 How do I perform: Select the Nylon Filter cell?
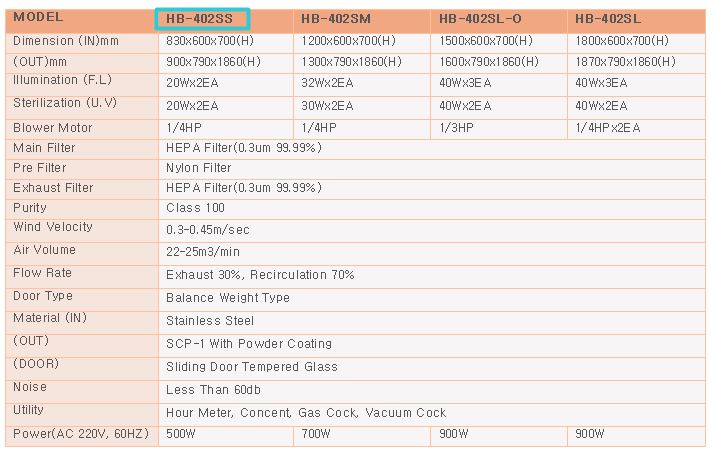[198, 168]
